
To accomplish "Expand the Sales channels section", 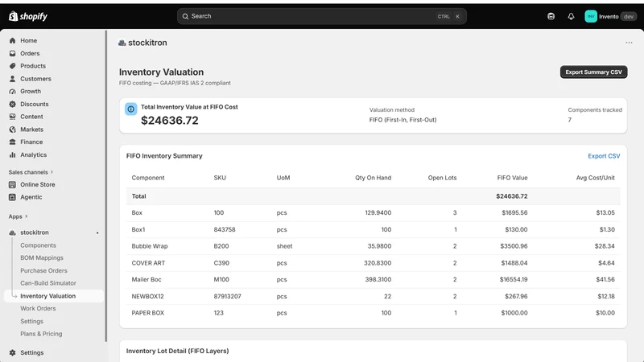I will coord(31,172).
